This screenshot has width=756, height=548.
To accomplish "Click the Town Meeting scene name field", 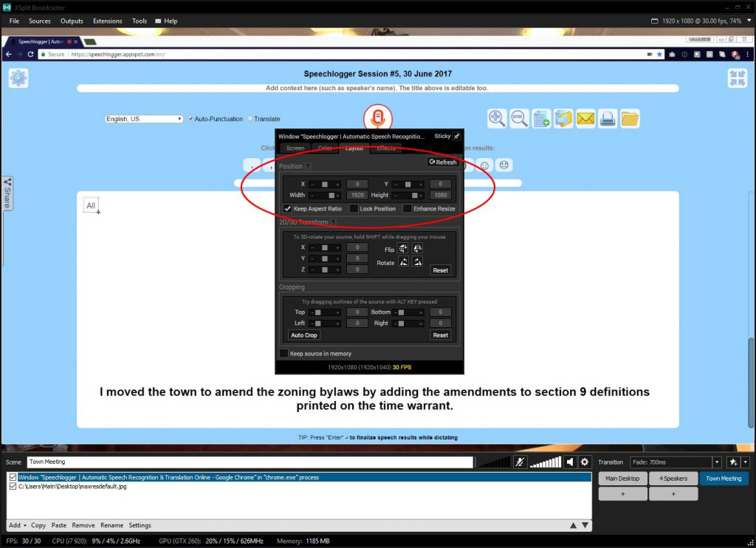I will click(250, 462).
